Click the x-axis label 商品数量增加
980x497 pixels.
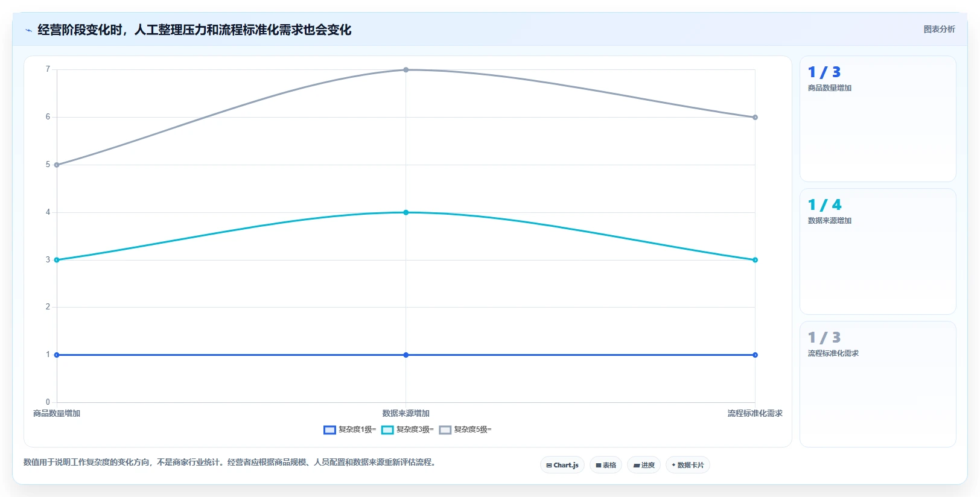click(57, 413)
